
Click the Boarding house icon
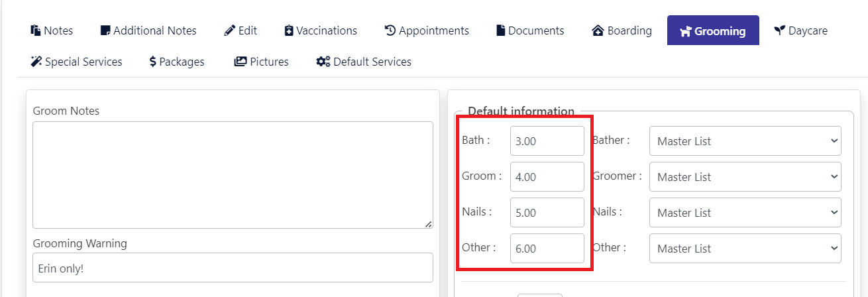point(598,30)
